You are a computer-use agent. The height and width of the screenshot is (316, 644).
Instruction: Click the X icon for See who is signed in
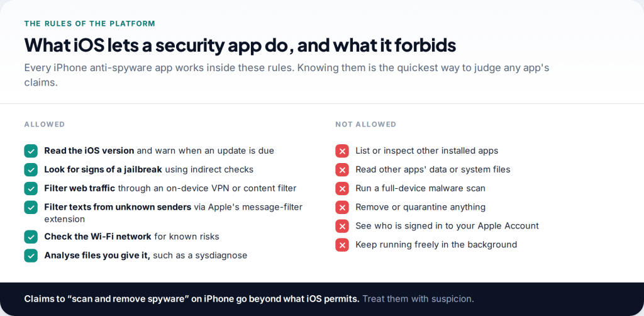coord(342,227)
